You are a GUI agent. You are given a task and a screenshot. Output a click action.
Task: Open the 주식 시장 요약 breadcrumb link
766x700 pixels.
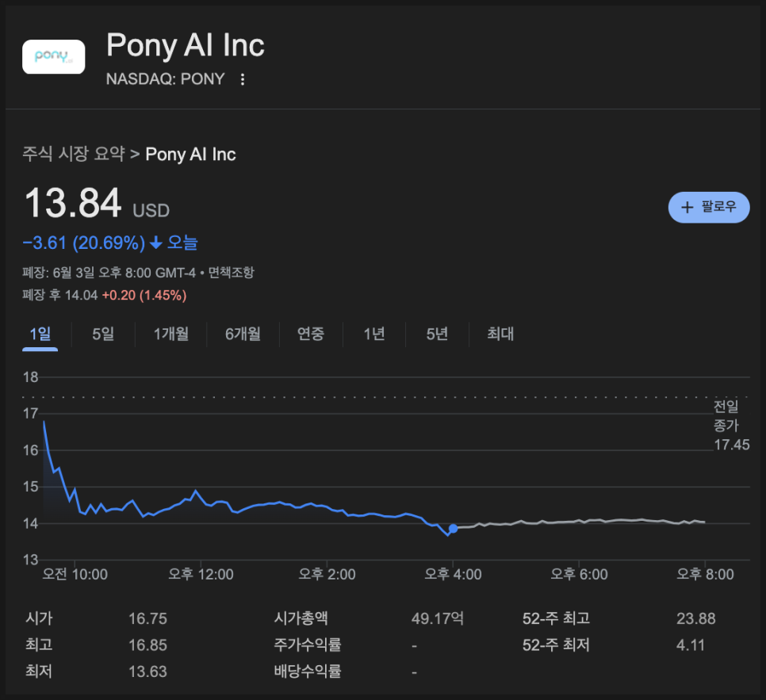click(x=74, y=154)
